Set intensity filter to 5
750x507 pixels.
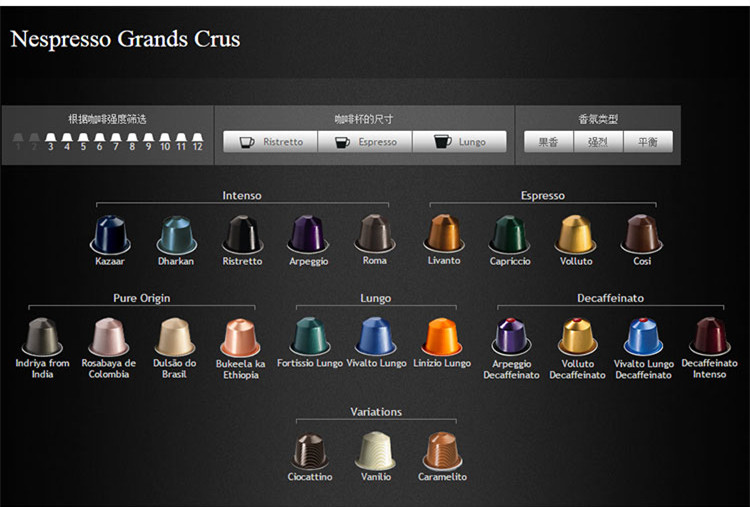point(83,142)
